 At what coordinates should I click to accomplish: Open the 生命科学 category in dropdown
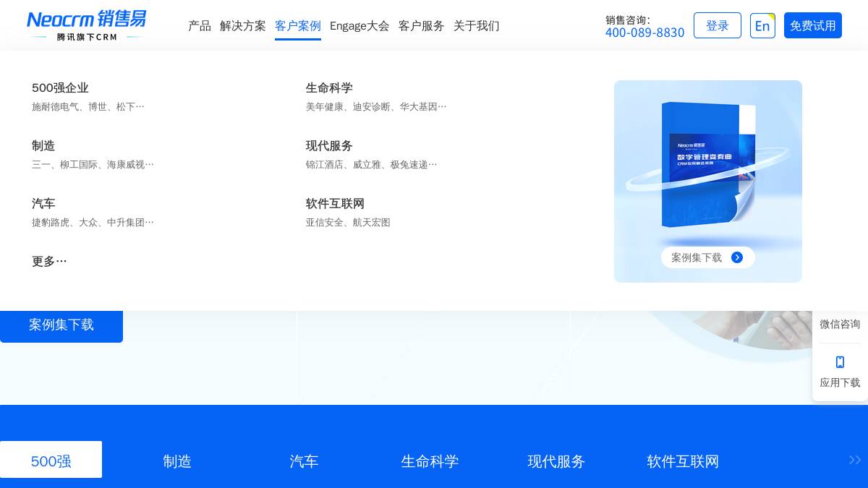coord(329,87)
